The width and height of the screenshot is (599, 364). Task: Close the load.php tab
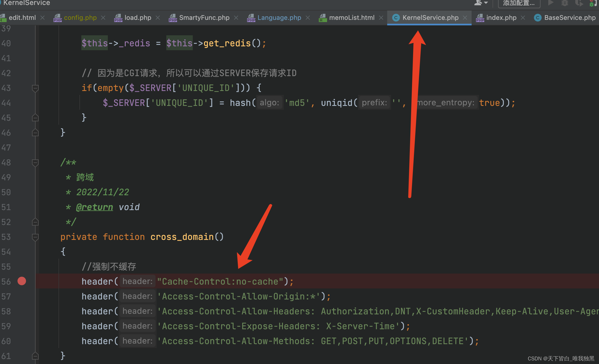tap(157, 18)
